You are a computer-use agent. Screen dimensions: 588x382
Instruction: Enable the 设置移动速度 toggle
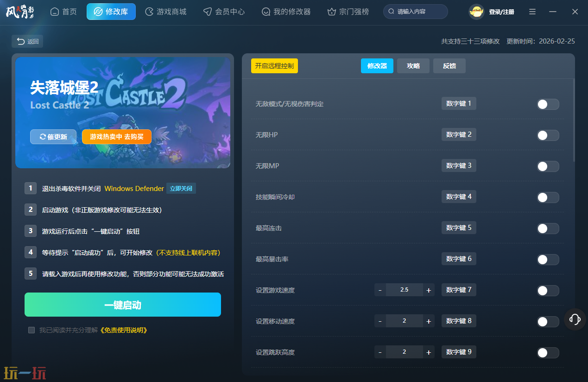[548, 322]
